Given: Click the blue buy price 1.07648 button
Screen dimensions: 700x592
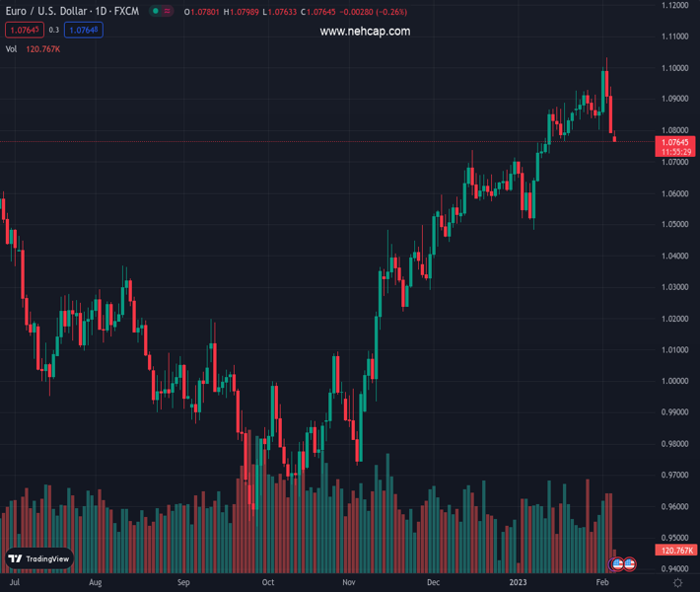Looking at the screenshot, I should click(x=84, y=30).
